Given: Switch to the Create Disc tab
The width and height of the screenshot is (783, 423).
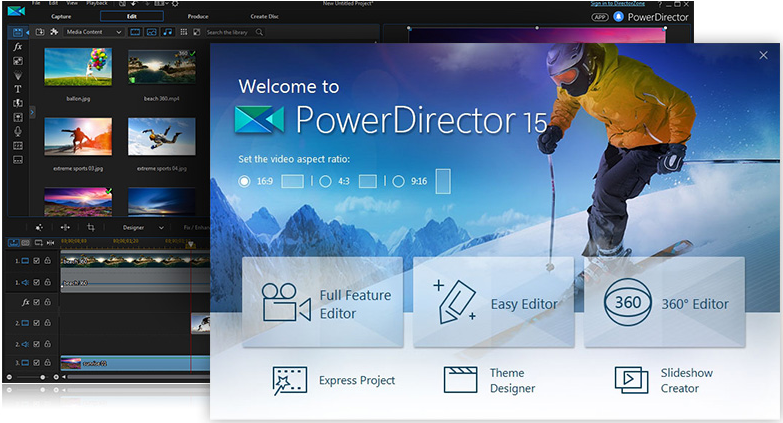Looking at the screenshot, I should click(264, 16).
